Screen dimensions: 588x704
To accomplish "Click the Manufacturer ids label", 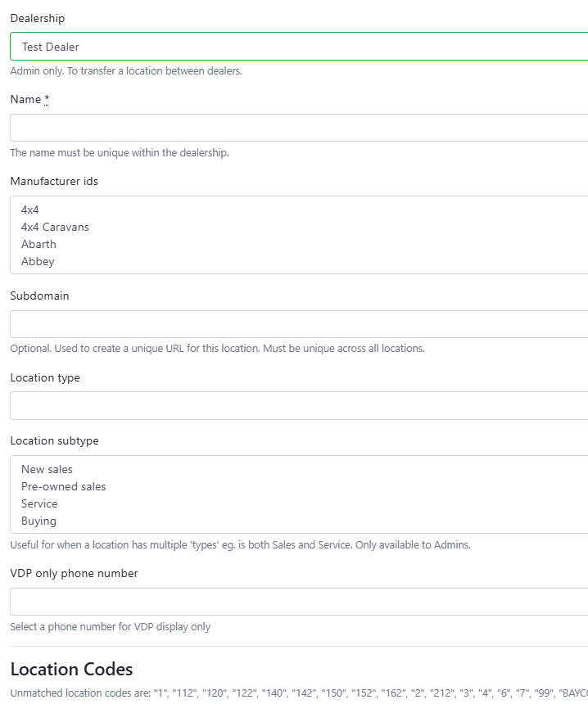I will pyautogui.click(x=54, y=181).
